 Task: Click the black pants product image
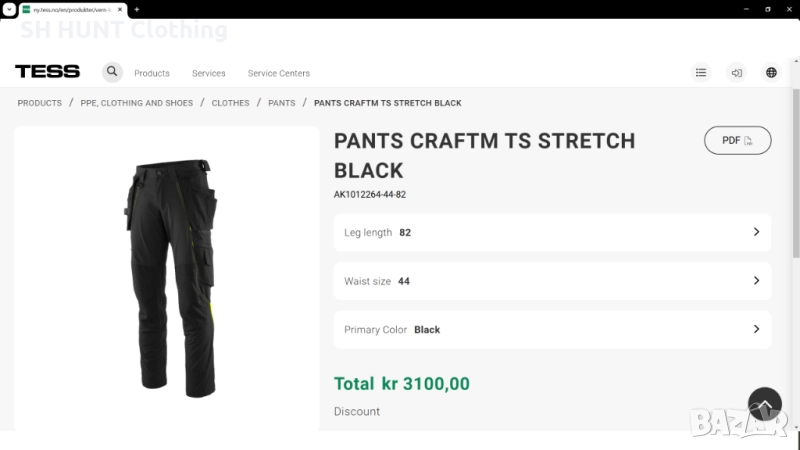tap(172, 275)
